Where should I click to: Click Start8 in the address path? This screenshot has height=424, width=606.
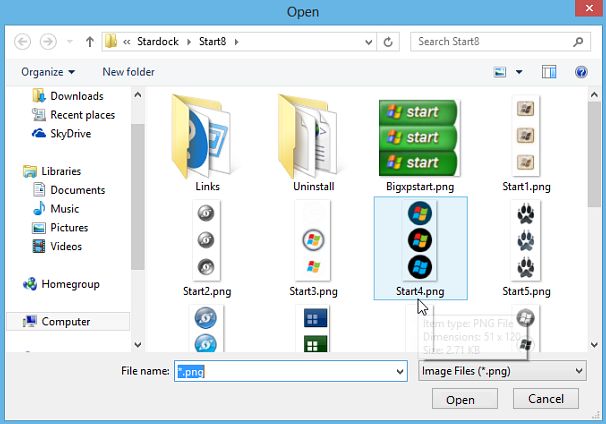click(x=212, y=41)
